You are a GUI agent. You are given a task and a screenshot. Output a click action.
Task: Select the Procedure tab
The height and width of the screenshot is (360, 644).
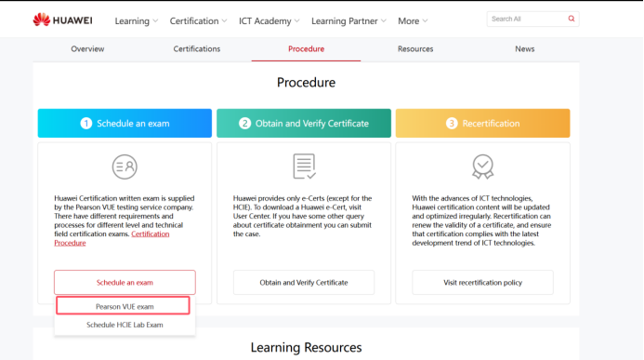click(306, 49)
